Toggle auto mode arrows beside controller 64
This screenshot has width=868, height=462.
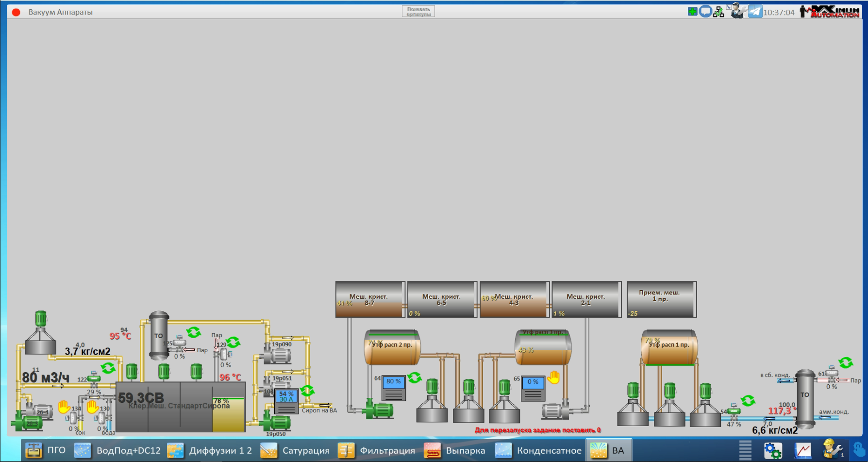pyautogui.click(x=415, y=377)
